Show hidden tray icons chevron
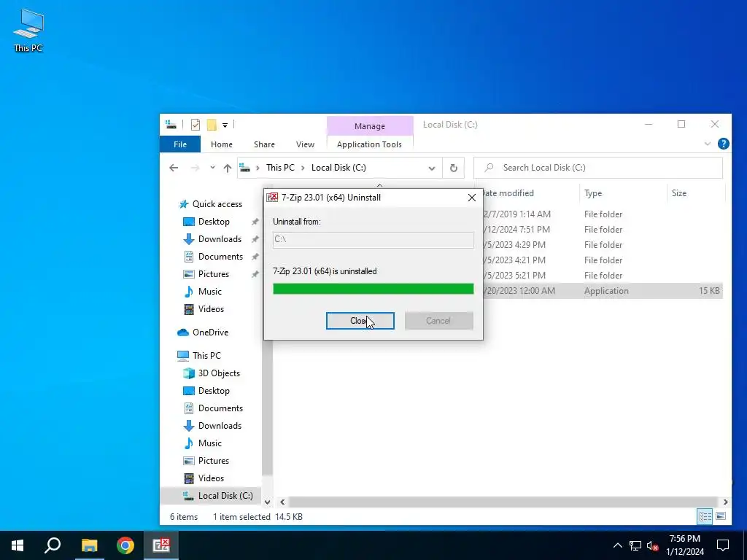The height and width of the screenshot is (560, 747). coord(617,545)
